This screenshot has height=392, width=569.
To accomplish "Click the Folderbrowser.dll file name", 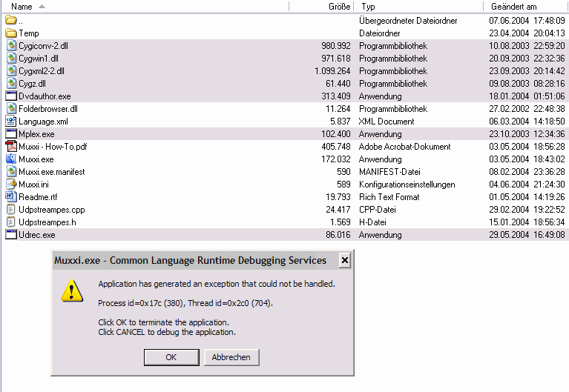I will 48,109.
